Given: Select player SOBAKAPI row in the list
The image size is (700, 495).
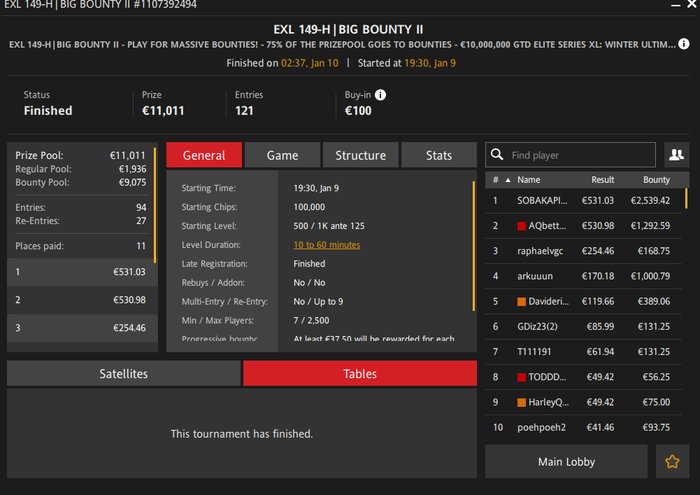Looking at the screenshot, I should 583,200.
